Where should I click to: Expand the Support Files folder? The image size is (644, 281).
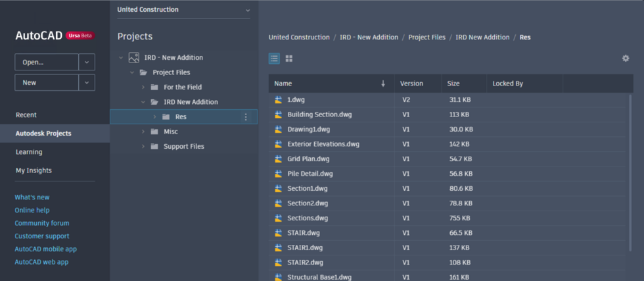(143, 147)
